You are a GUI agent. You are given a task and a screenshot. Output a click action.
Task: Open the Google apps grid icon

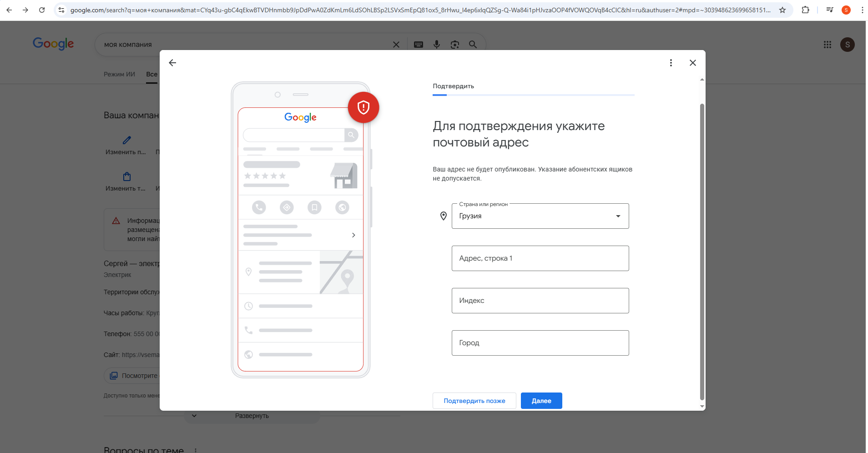[x=828, y=45]
